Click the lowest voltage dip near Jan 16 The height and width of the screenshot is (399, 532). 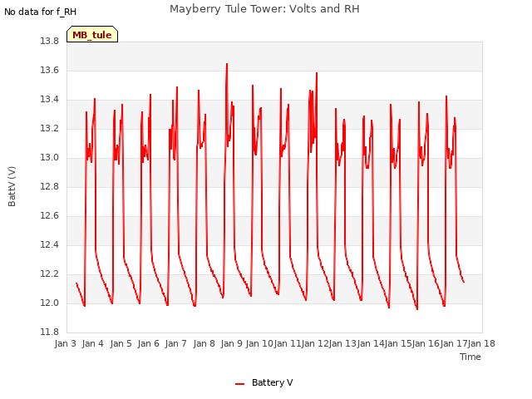[x=417, y=308]
